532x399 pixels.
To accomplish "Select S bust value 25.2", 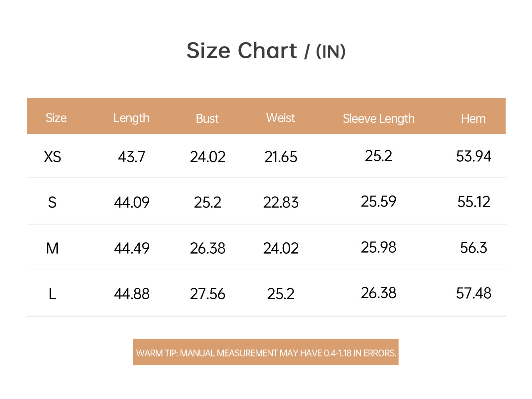I will [x=207, y=202].
